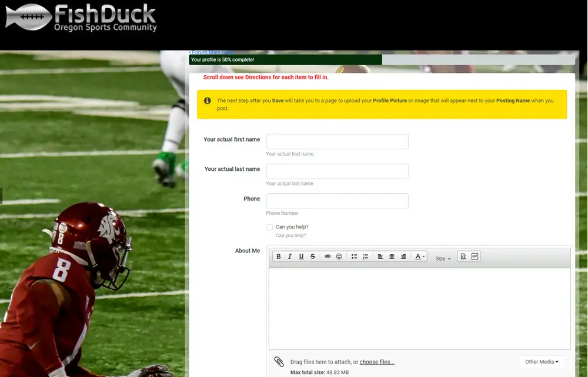Align text to the center
This screenshot has width=588, height=377.
(392, 256)
